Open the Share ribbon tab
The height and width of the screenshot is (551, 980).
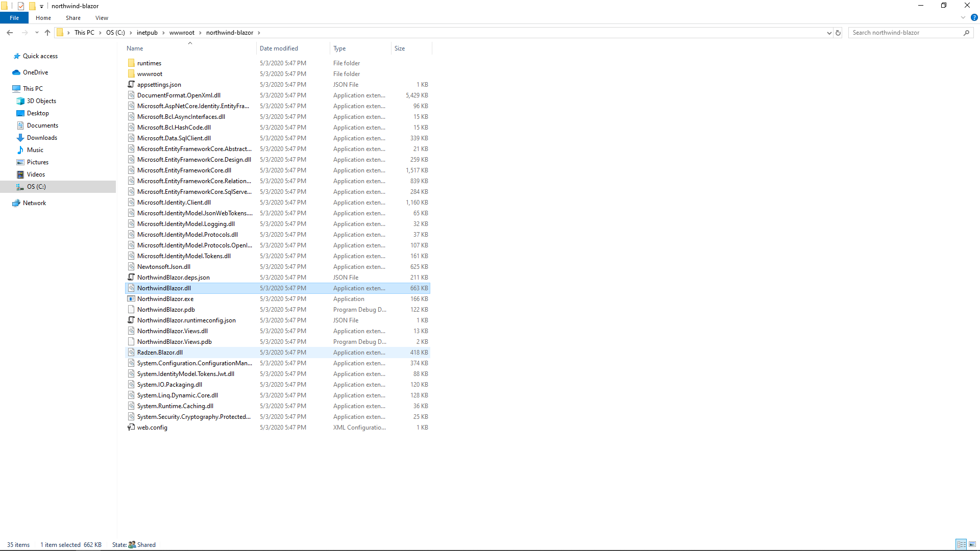point(73,18)
